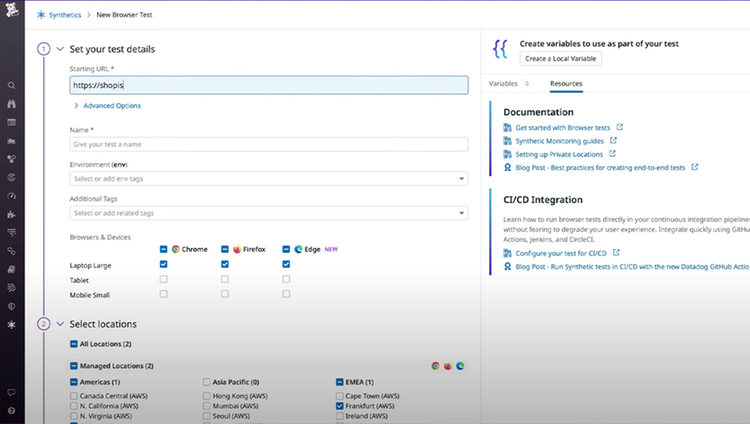750x424 pixels.
Task: Click Create a Local Variable button
Action: click(561, 58)
